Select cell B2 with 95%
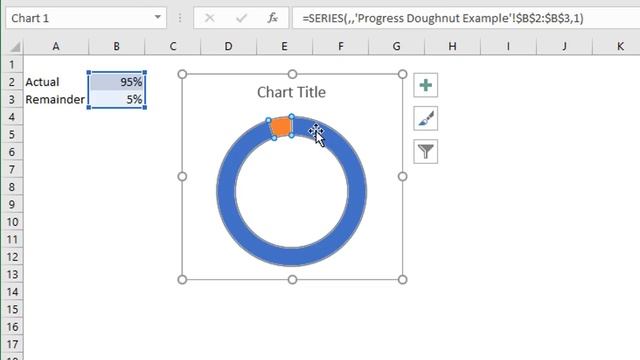 117,82
